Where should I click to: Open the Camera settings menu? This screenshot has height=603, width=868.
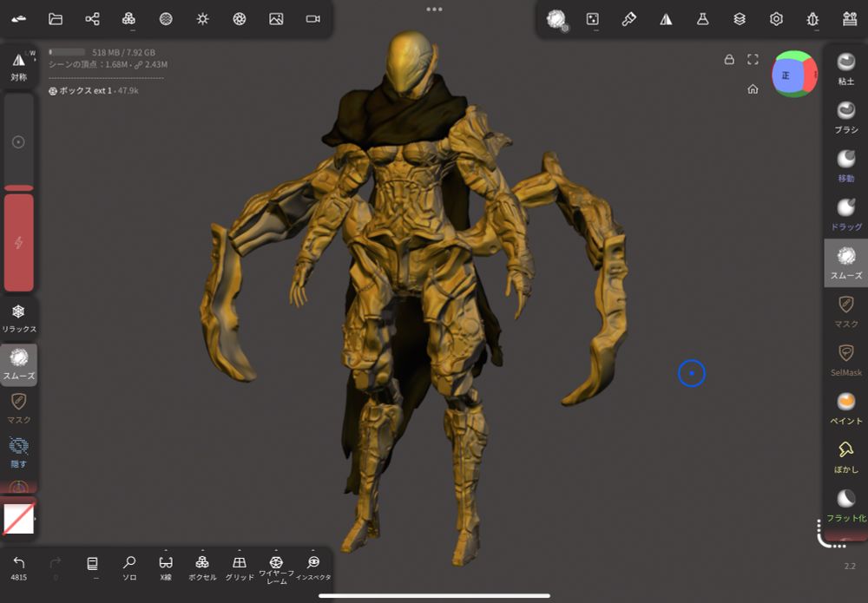[312, 19]
